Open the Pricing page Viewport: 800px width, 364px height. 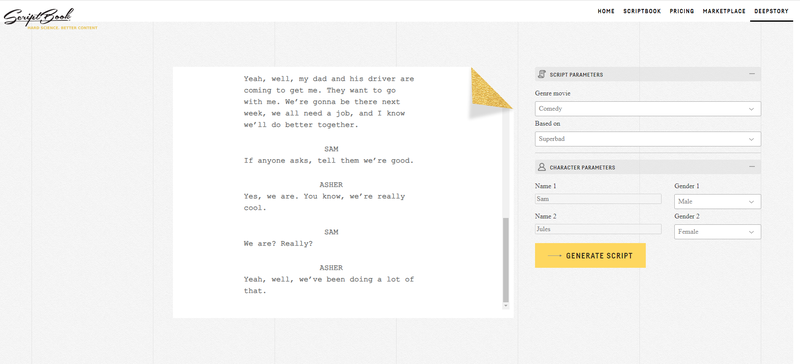[682, 11]
